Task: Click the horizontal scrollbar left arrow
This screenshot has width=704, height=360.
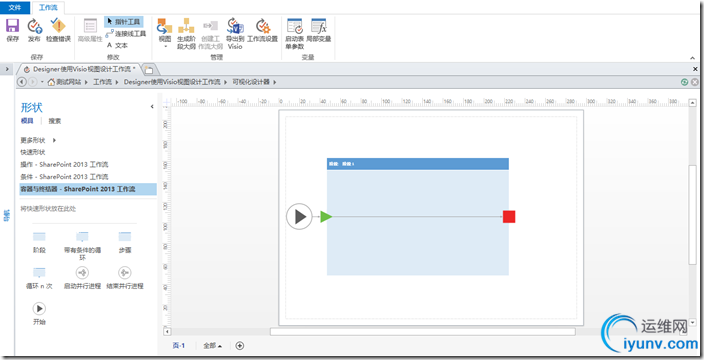Action: [x=167, y=332]
